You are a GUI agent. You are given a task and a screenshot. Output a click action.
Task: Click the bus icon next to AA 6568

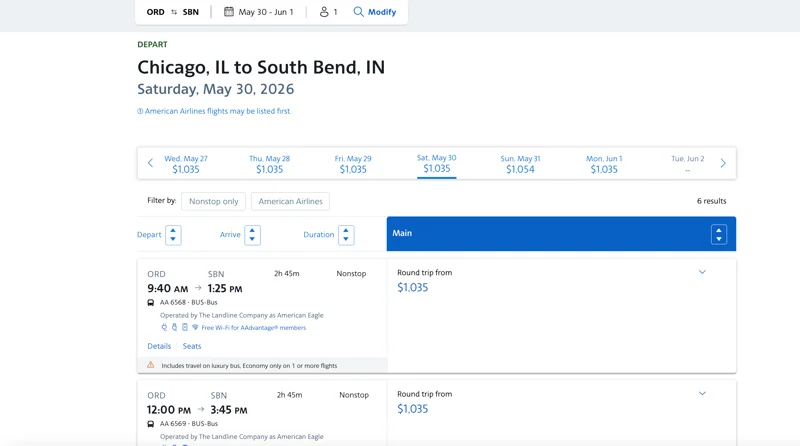point(151,303)
